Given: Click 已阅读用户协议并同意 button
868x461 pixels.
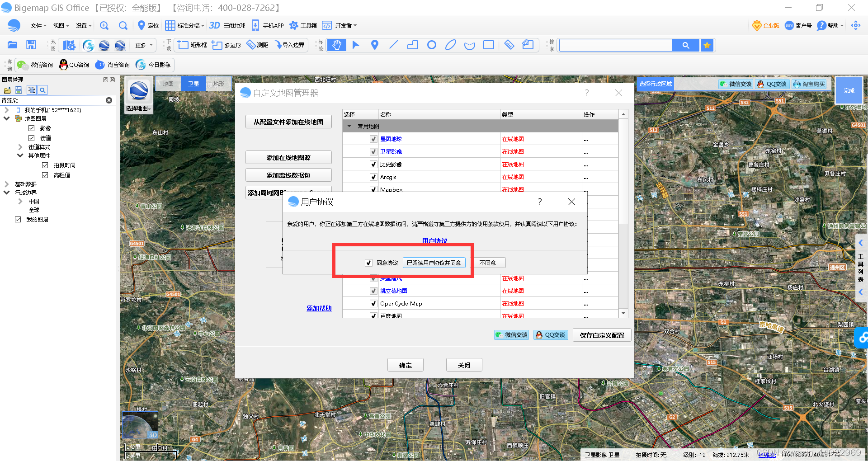Looking at the screenshot, I should pyautogui.click(x=434, y=263).
